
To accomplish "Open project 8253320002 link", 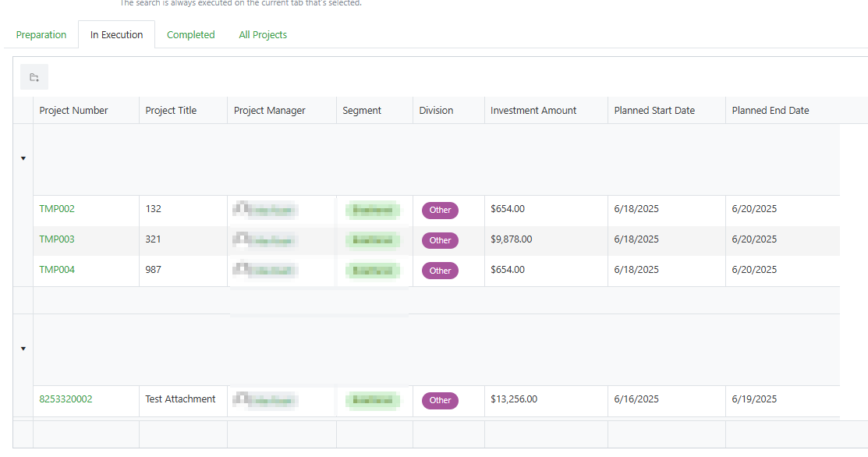I will tap(66, 399).
